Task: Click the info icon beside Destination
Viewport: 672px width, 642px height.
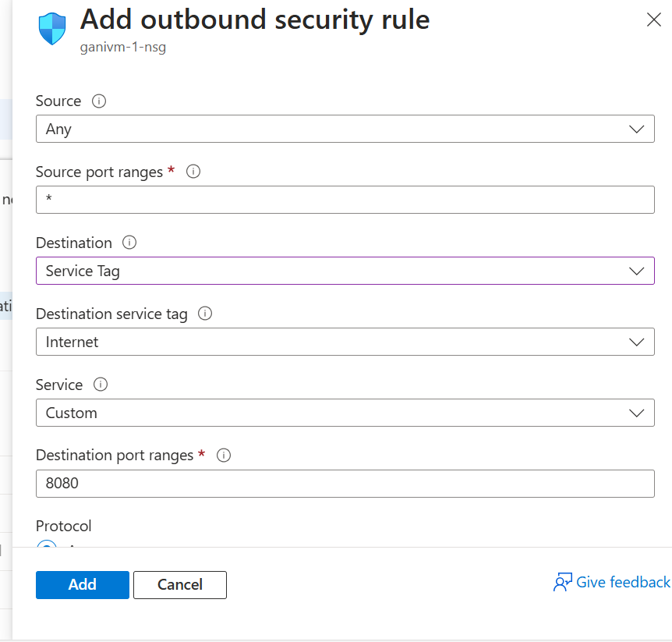Action: coord(129,243)
